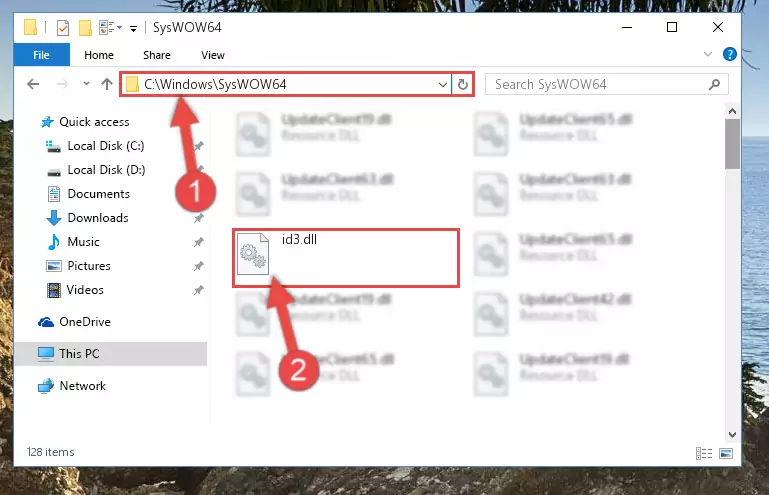769x495 pixels.
Task: Click the Search SysWOW64 field
Action: click(599, 84)
